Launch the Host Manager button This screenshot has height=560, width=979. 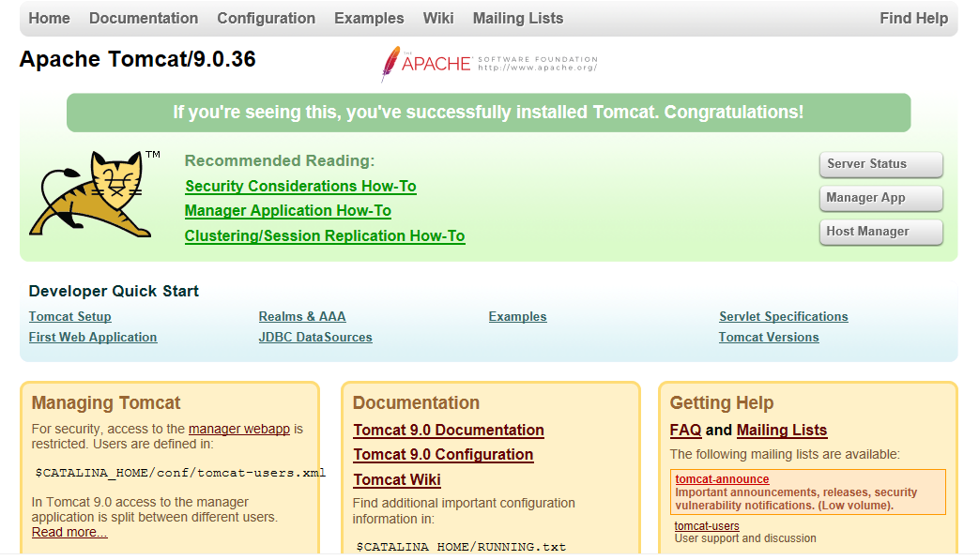(x=881, y=232)
